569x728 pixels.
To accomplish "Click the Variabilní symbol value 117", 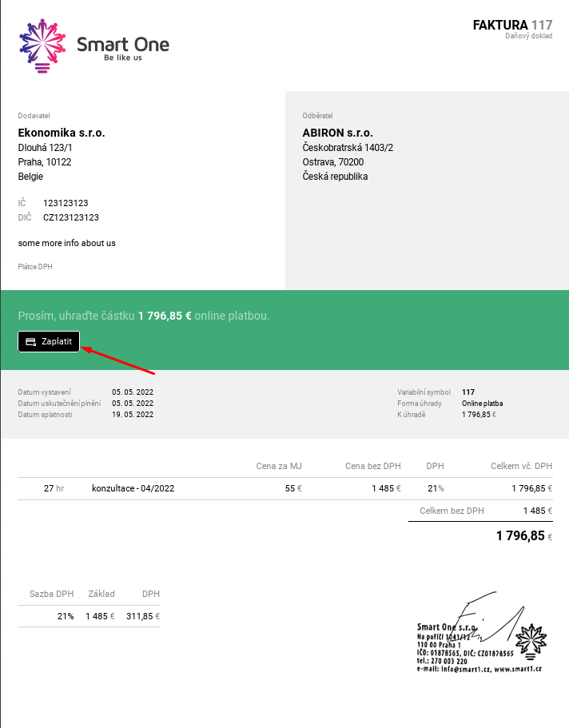I will pyautogui.click(x=468, y=392).
